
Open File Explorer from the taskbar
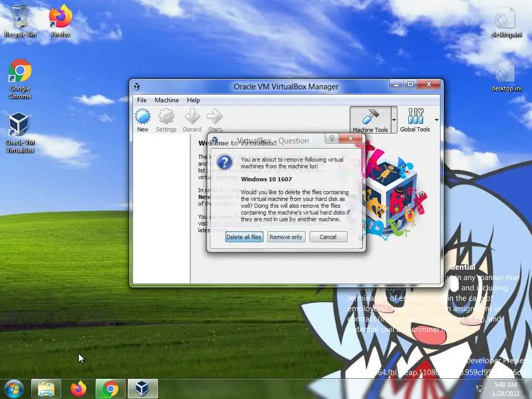point(46,389)
